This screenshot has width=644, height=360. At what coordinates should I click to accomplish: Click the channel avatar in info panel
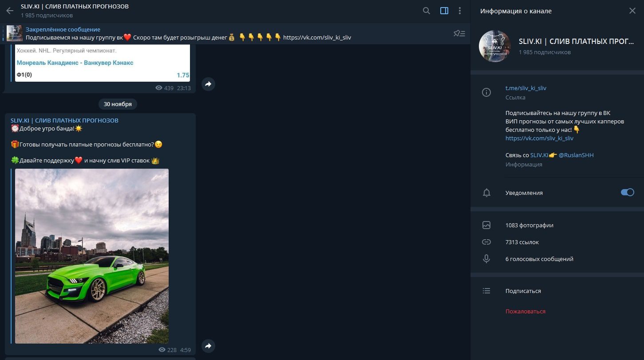click(x=494, y=46)
